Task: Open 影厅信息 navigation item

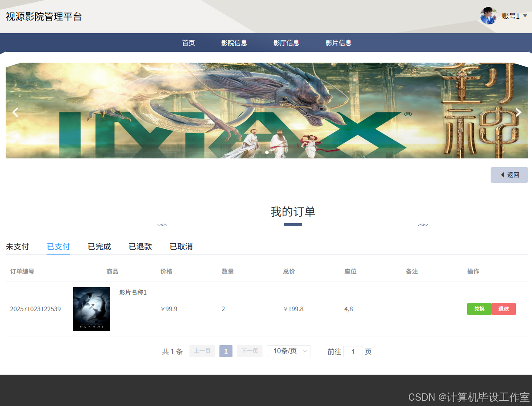Action: [x=286, y=43]
